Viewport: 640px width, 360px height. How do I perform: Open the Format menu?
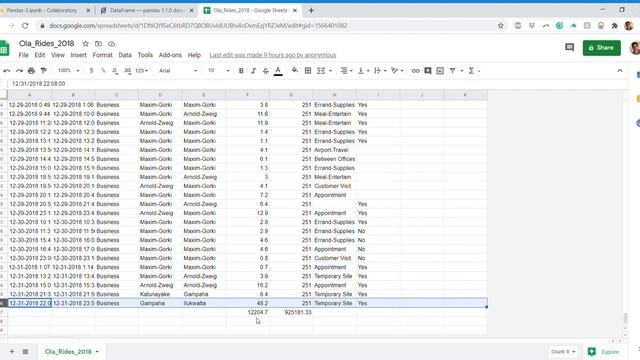[x=102, y=55]
